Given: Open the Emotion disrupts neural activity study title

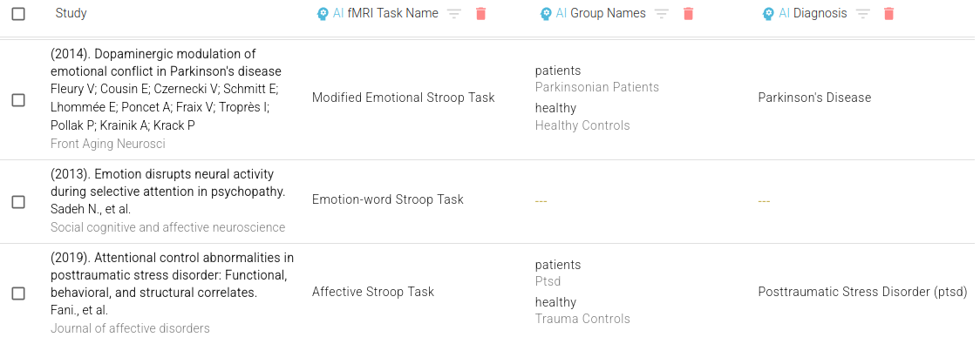Looking at the screenshot, I should click(x=168, y=183).
